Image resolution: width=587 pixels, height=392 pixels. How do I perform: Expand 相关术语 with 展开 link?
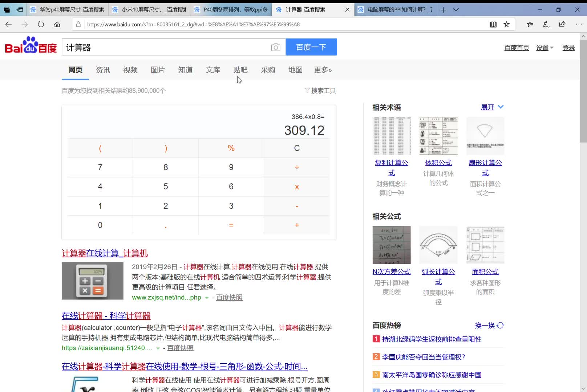point(492,107)
